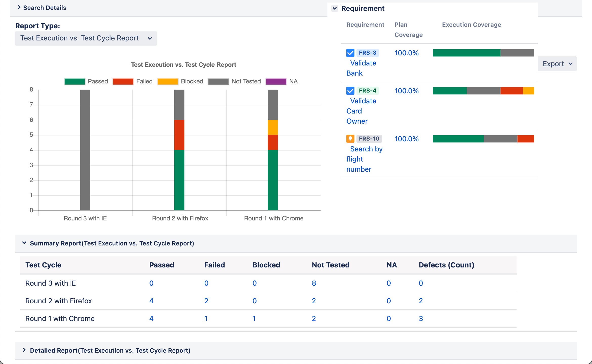Open Search by flight number link

pyautogui.click(x=364, y=159)
